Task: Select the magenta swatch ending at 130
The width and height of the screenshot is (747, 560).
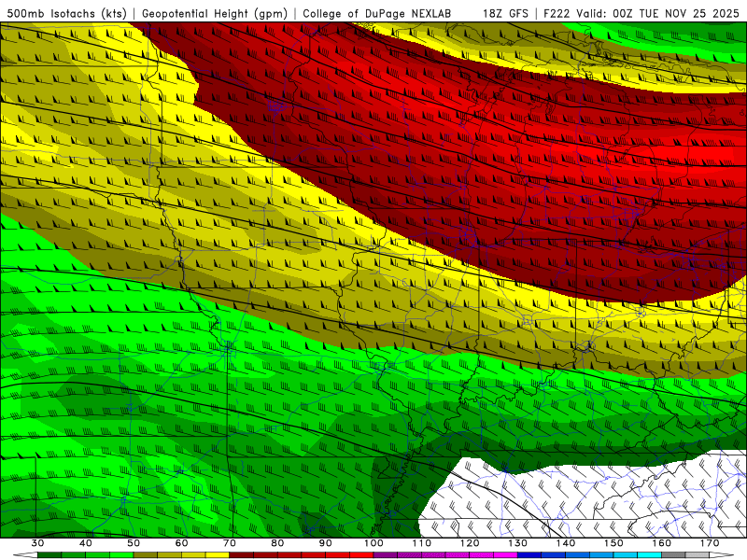Action: [505, 555]
